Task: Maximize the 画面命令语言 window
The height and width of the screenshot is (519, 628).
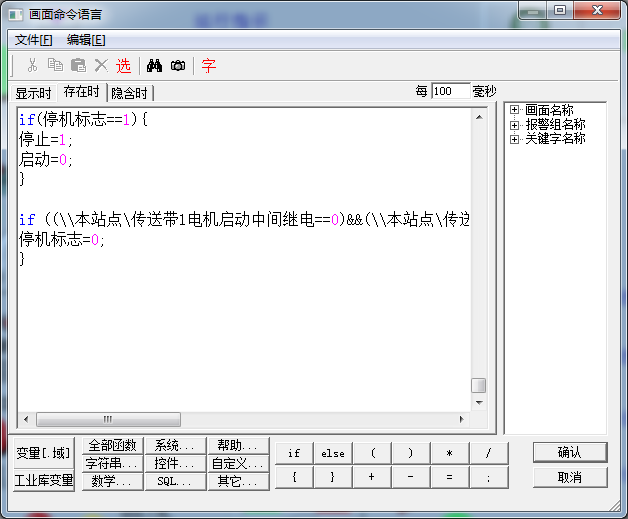Action: [560, 10]
